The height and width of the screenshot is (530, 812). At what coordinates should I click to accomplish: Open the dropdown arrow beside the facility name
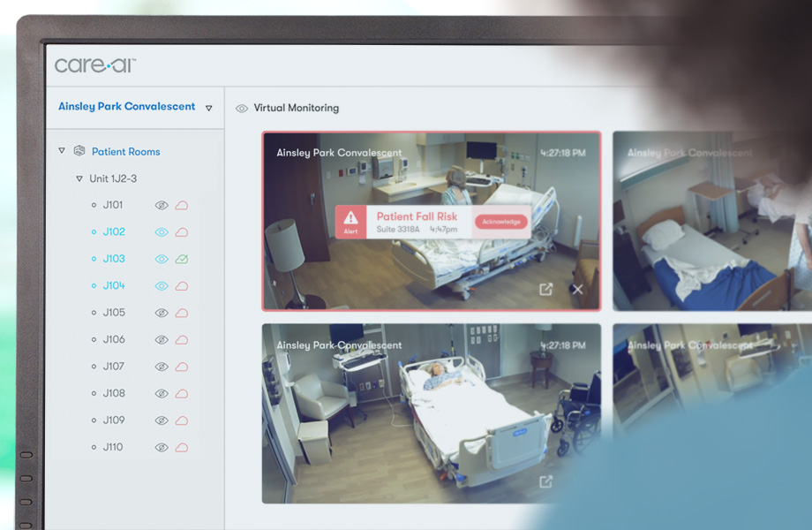(208, 109)
